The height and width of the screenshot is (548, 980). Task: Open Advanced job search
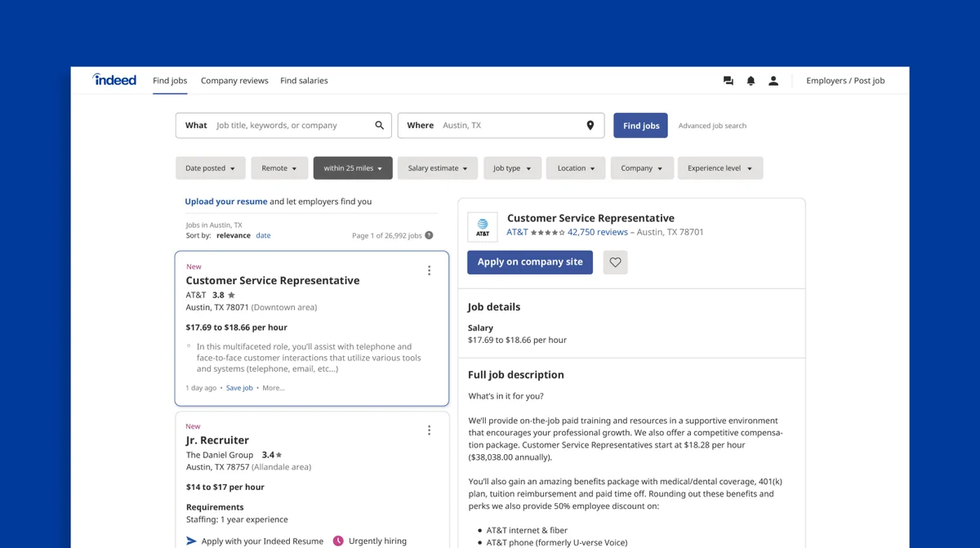click(x=712, y=126)
